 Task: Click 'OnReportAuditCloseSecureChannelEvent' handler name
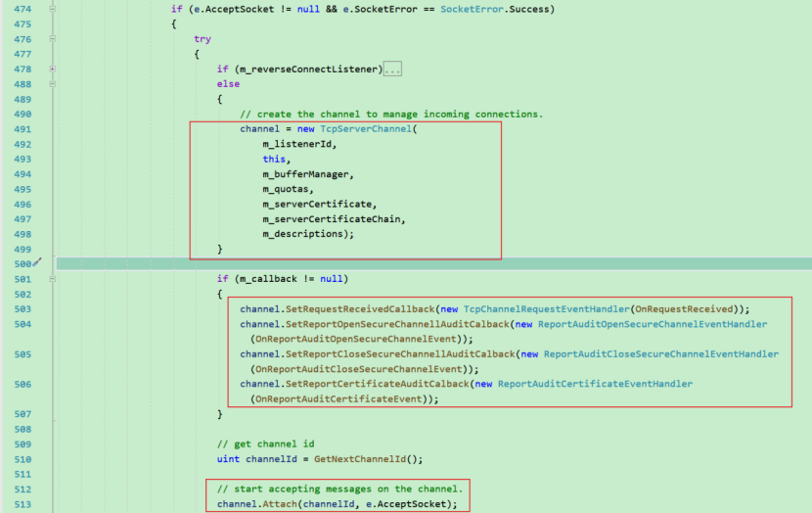pos(359,369)
